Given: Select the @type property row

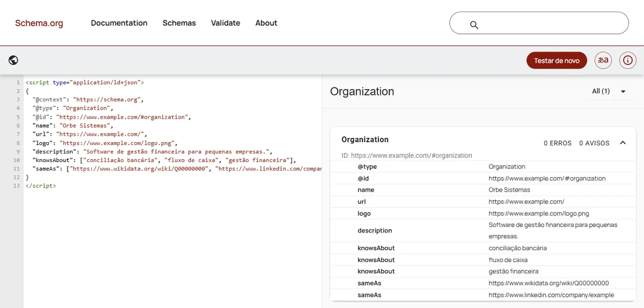Looking at the screenshot, I should 483,166.
